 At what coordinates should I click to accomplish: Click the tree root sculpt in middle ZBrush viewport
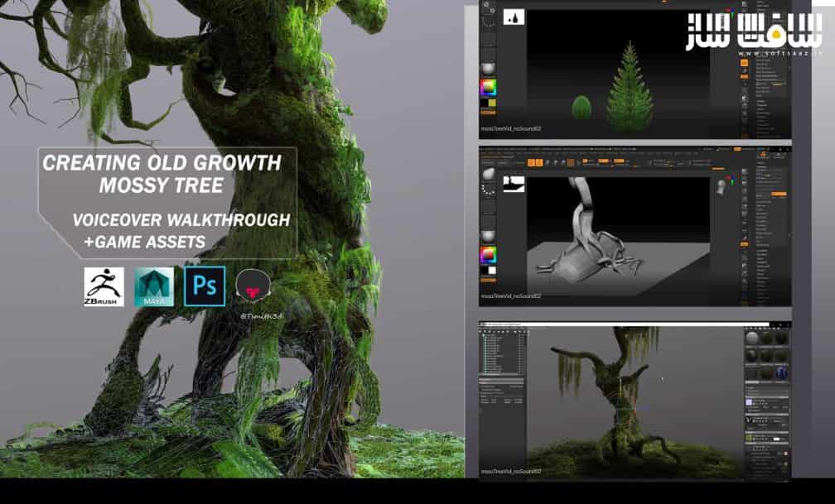[x=591, y=232]
